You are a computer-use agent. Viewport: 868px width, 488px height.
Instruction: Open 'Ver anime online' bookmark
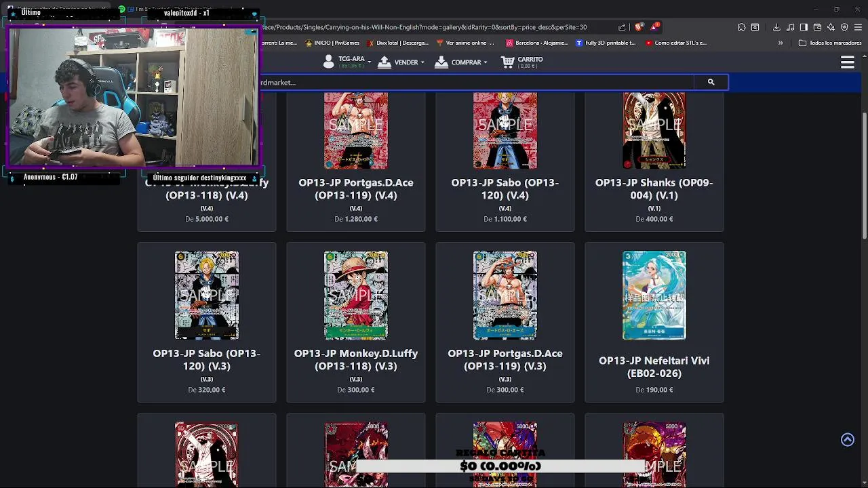(465, 43)
